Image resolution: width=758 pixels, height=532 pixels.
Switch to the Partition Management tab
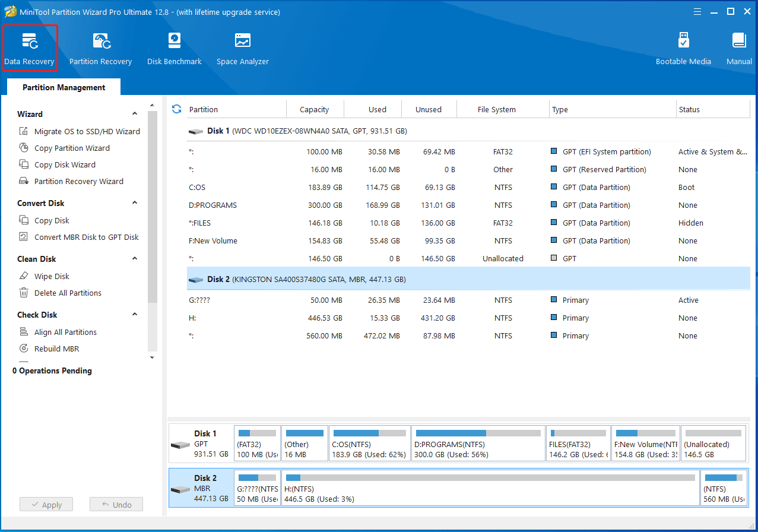64,87
